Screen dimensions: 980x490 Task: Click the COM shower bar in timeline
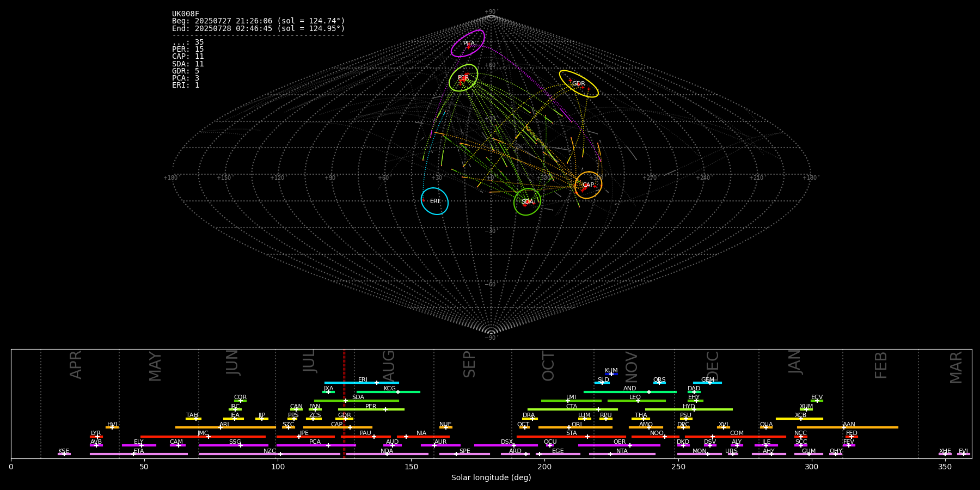(x=737, y=437)
